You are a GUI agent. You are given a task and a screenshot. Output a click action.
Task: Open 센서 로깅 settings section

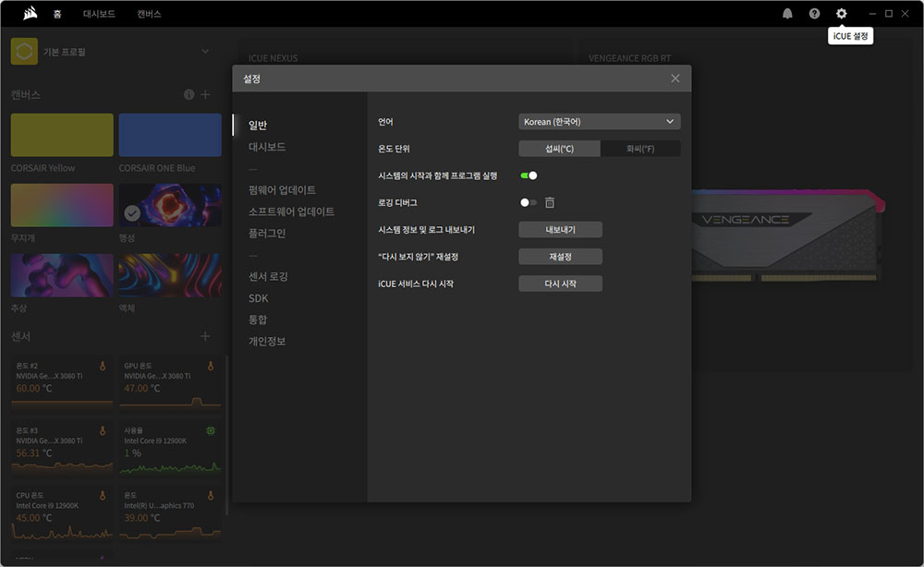click(268, 276)
